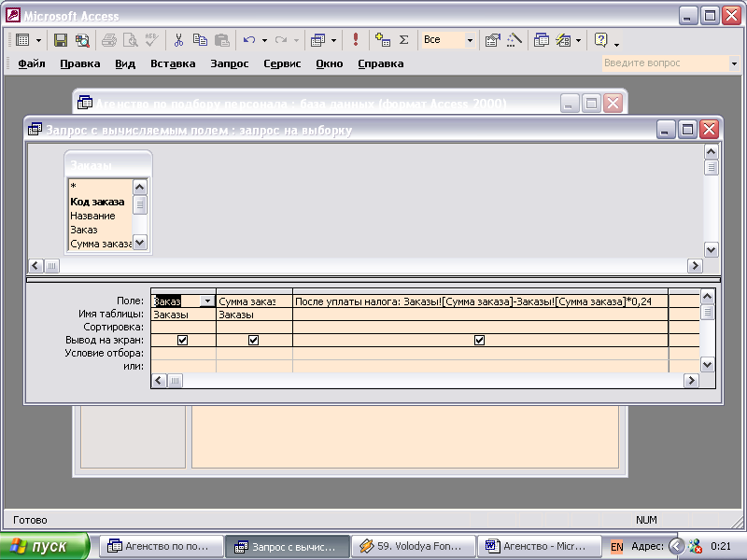The image size is (747, 560).
Task: Switch to Агенство Word document taskbar button
Action: 539,546
